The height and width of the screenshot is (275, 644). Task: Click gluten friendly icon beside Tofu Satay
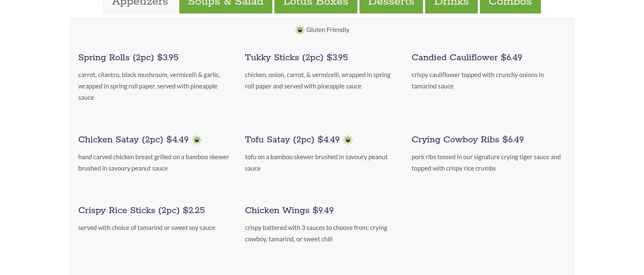click(x=348, y=140)
